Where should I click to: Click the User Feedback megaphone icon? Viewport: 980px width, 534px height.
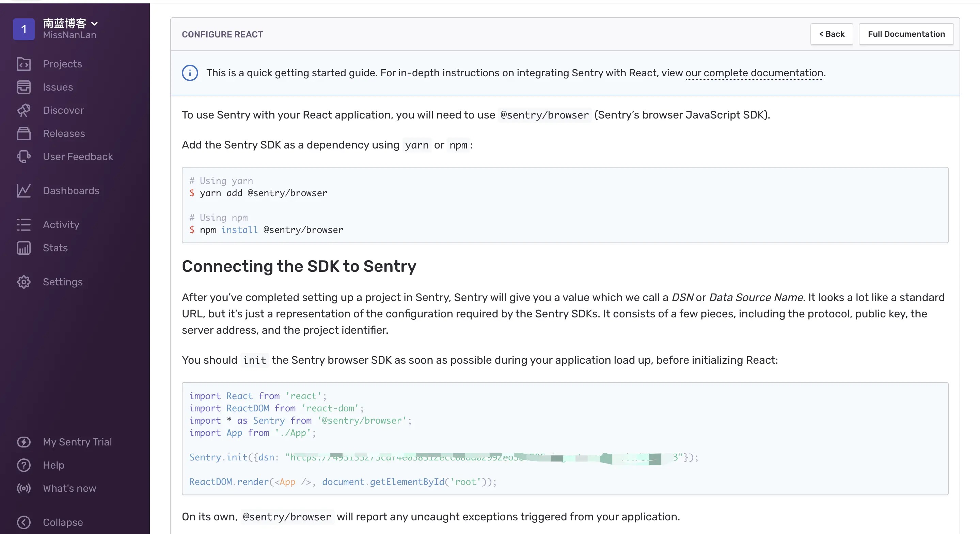pyautogui.click(x=23, y=157)
